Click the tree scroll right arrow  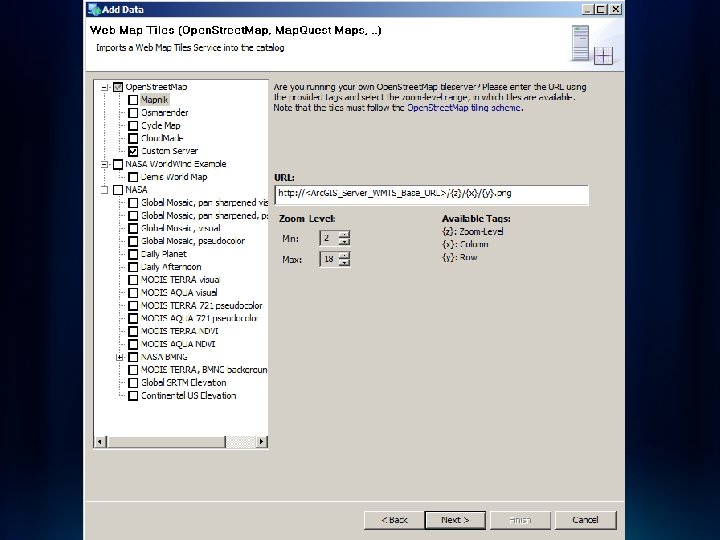click(x=261, y=442)
